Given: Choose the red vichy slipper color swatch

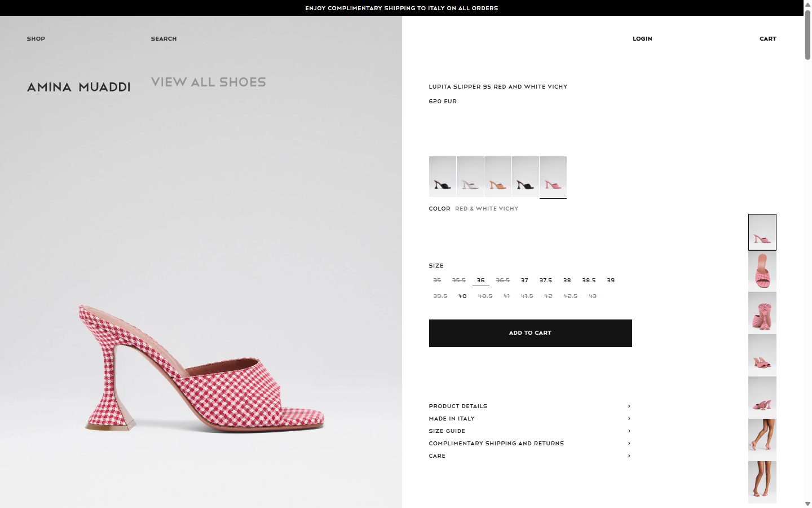Looking at the screenshot, I should click(x=553, y=177).
